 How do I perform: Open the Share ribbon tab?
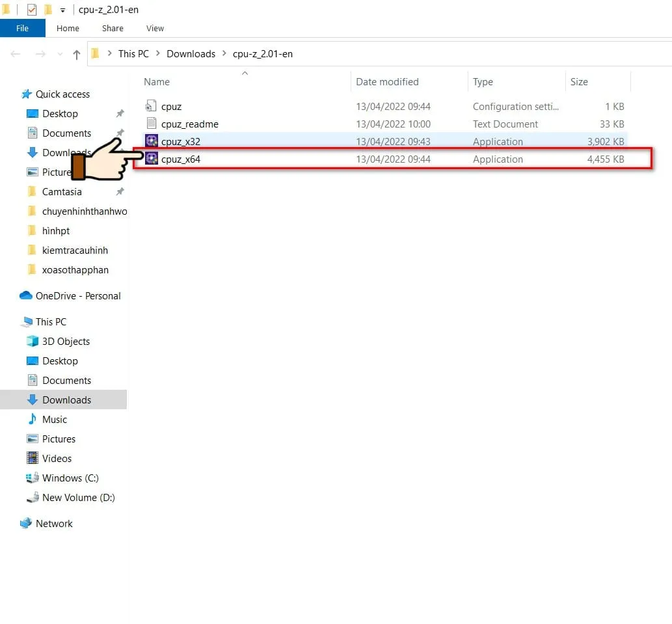pyautogui.click(x=113, y=29)
